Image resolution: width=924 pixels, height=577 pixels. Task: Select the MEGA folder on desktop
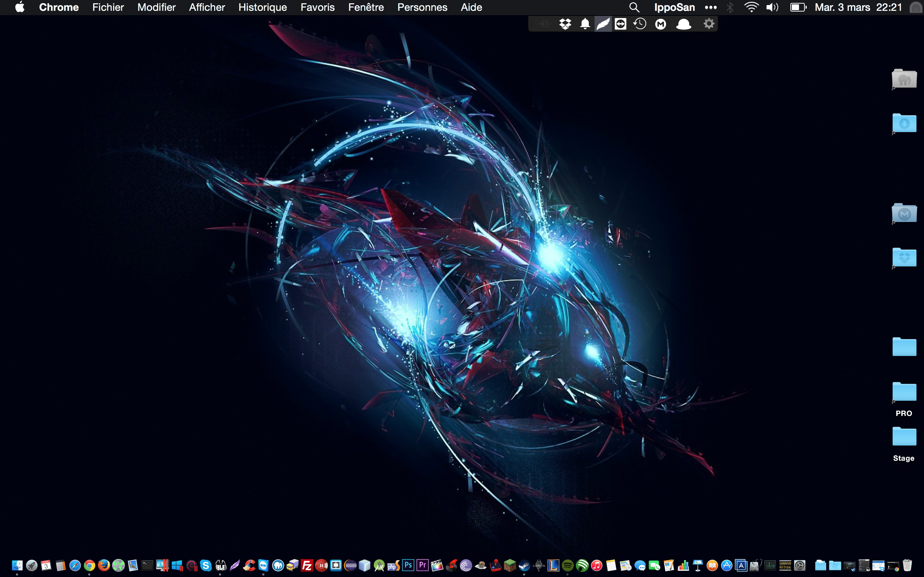904,213
